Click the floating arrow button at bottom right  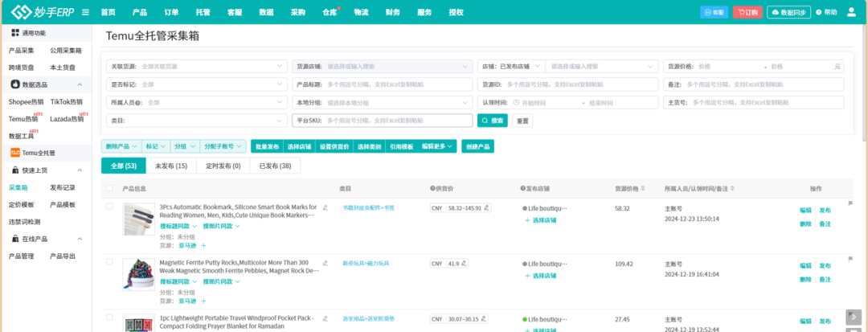click(x=853, y=317)
